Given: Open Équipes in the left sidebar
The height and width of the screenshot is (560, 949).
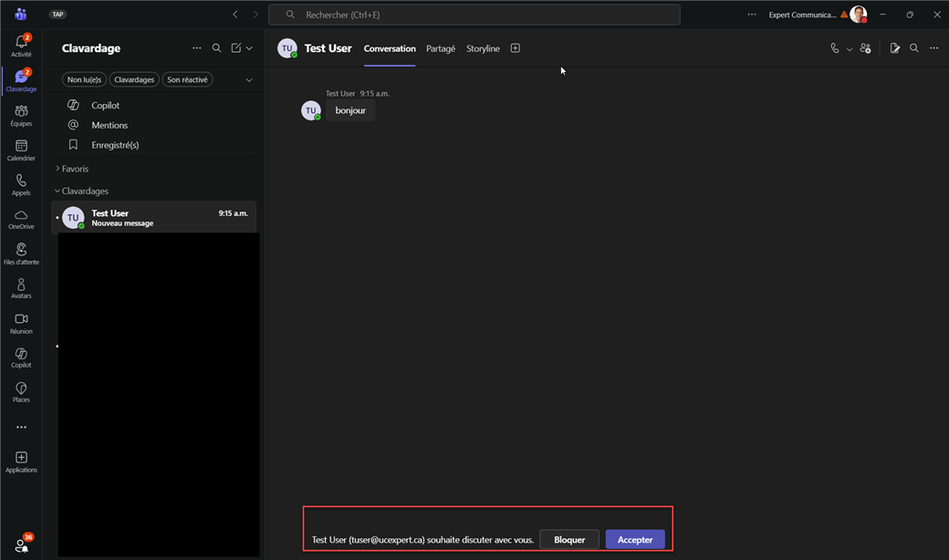Looking at the screenshot, I should pyautogui.click(x=21, y=115).
